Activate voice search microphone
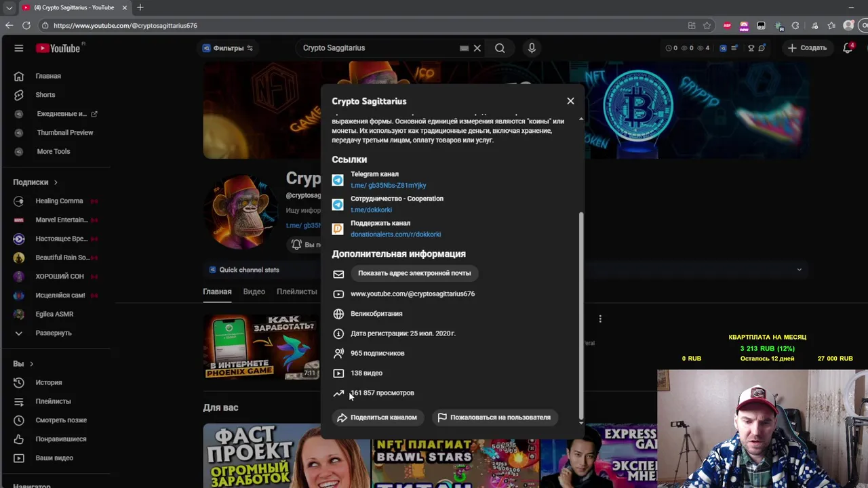Image resolution: width=868 pixels, height=488 pixels. click(532, 48)
